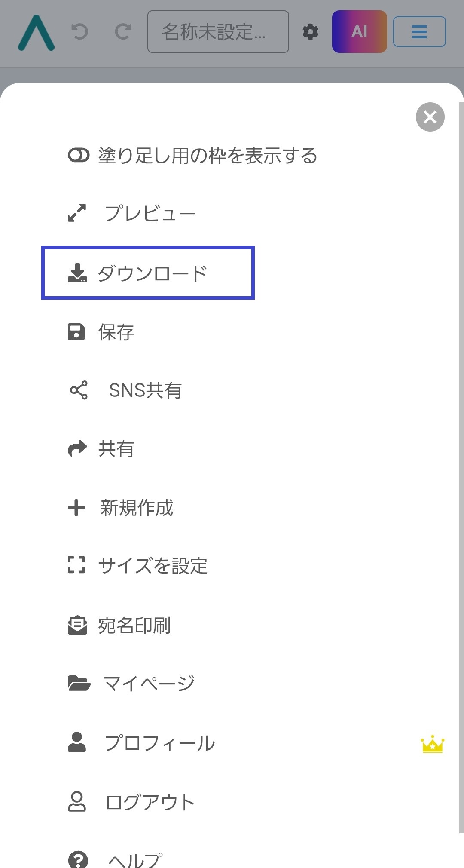Toggle the bleed frame display switch

pos(79,155)
